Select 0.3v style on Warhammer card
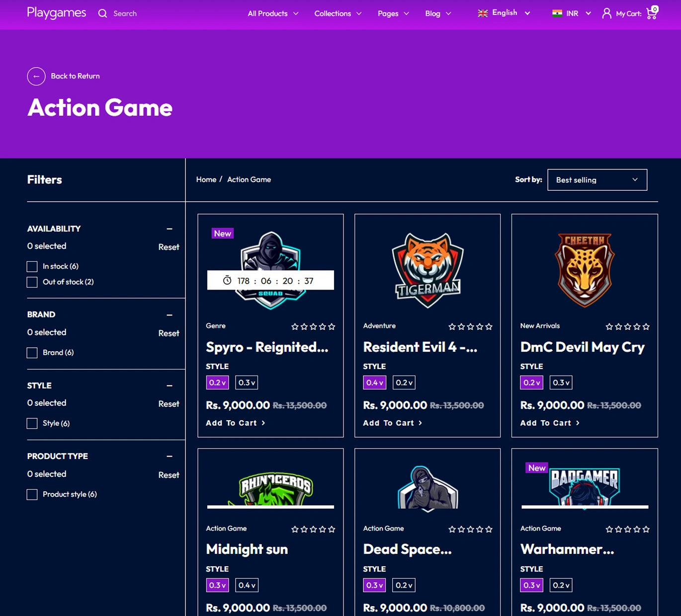The width and height of the screenshot is (681, 616). (532, 585)
